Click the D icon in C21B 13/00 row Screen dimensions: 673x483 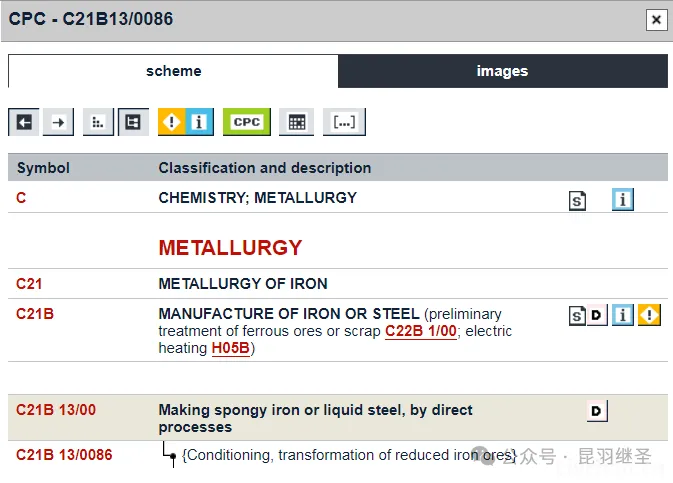pos(597,411)
